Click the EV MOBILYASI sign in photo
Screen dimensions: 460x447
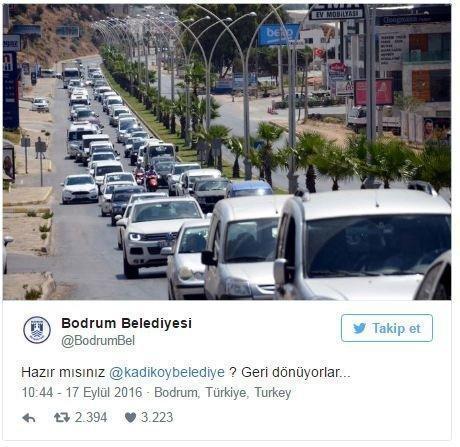(336, 12)
